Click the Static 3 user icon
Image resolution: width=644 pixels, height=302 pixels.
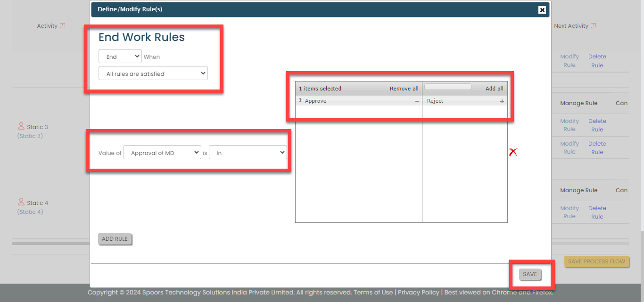pyautogui.click(x=21, y=126)
